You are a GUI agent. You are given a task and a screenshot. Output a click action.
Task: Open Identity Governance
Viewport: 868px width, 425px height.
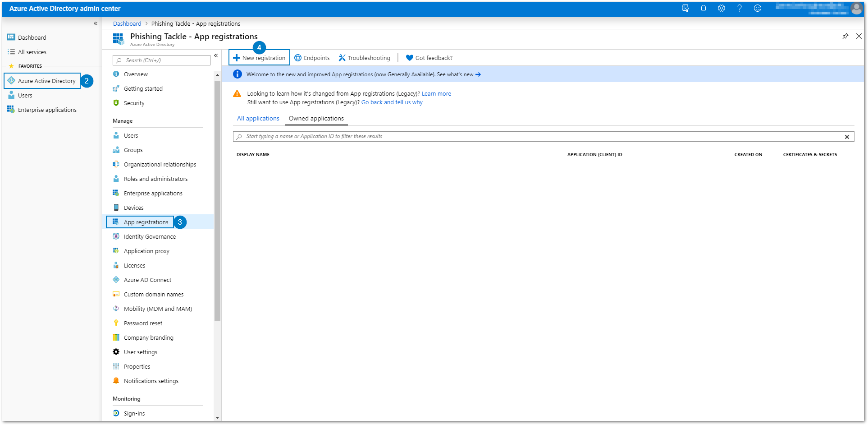(x=150, y=236)
